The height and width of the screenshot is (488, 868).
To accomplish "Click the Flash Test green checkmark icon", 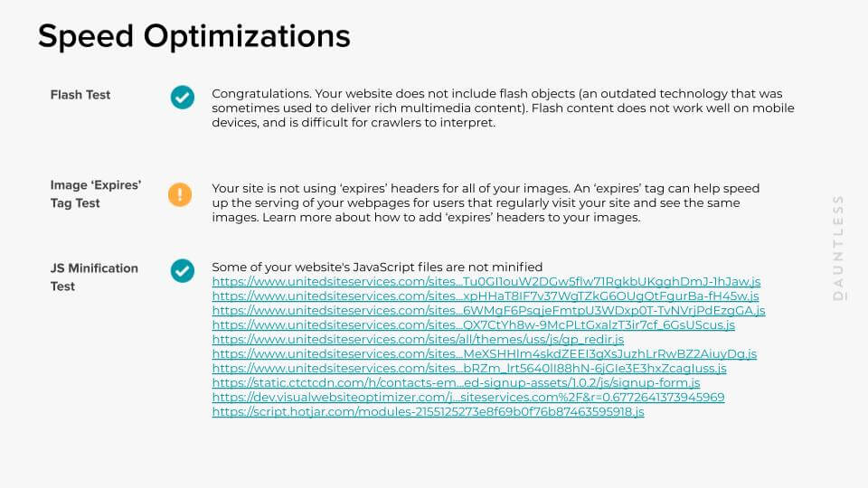I will (x=183, y=97).
